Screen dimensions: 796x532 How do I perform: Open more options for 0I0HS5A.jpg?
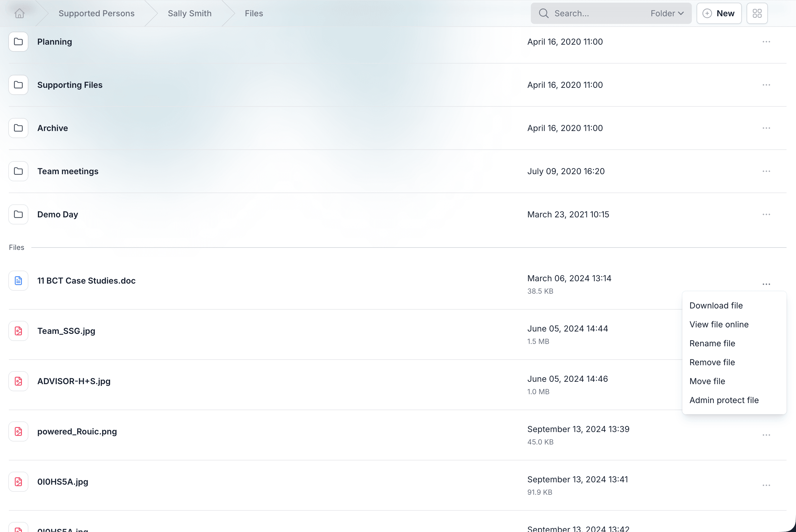click(x=766, y=485)
